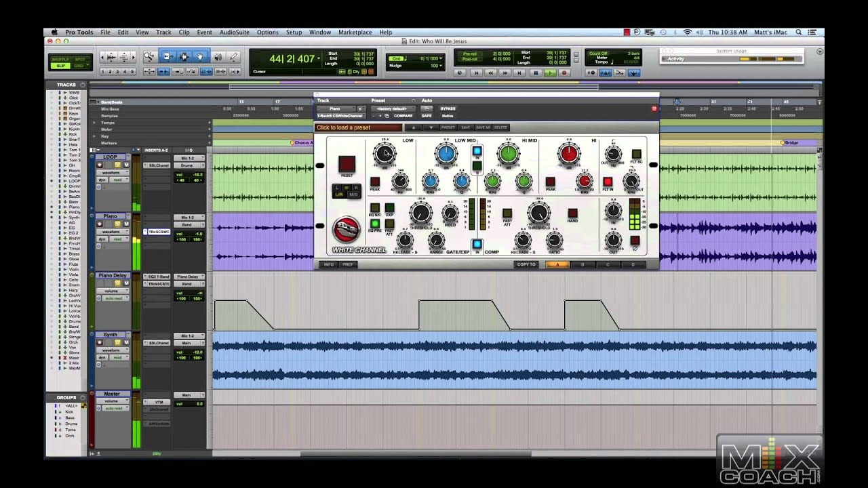The width and height of the screenshot is (868, 488).
Task: Open the Track menu
Action: pos(163,32)
